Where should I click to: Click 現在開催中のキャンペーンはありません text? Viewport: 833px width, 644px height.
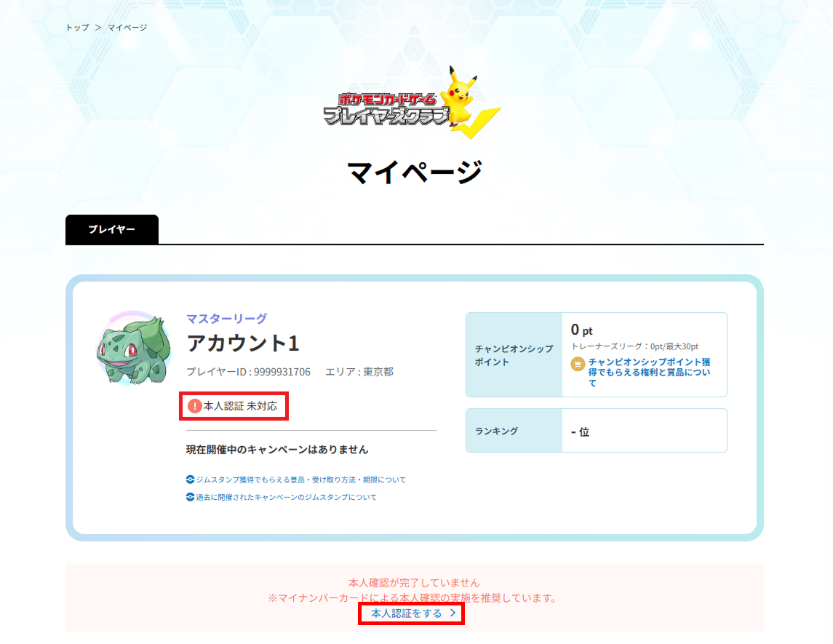(276, 450)
